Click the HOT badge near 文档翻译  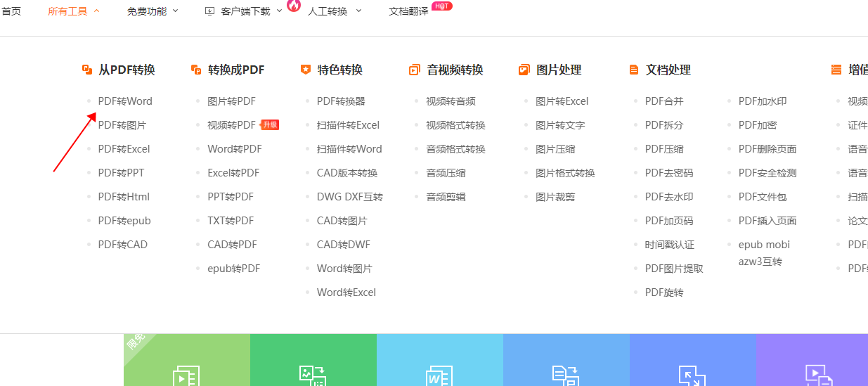[x=442, y=6]
